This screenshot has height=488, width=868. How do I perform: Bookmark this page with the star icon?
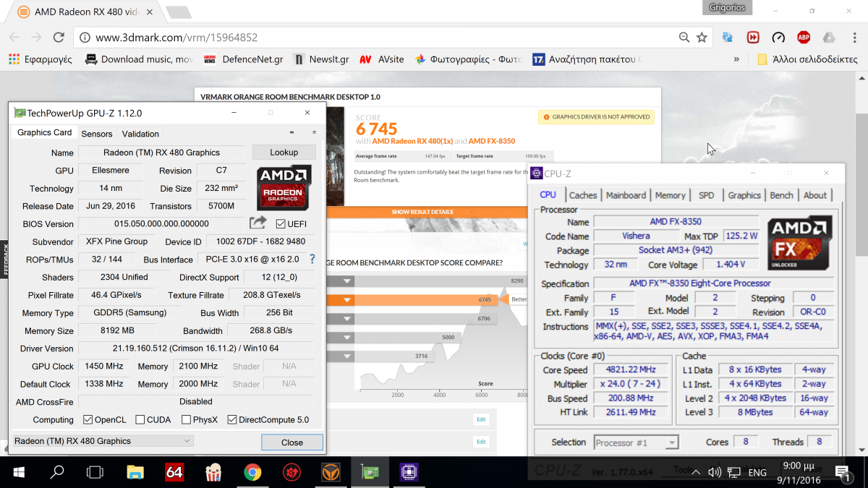tap(702, 38)
